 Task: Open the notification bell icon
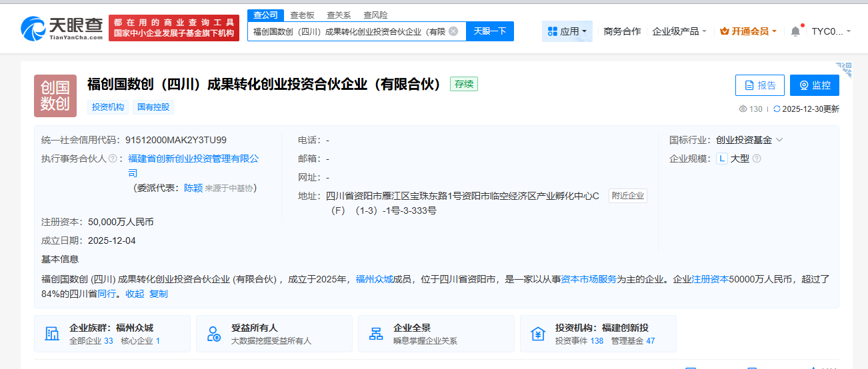coord(795,31)
